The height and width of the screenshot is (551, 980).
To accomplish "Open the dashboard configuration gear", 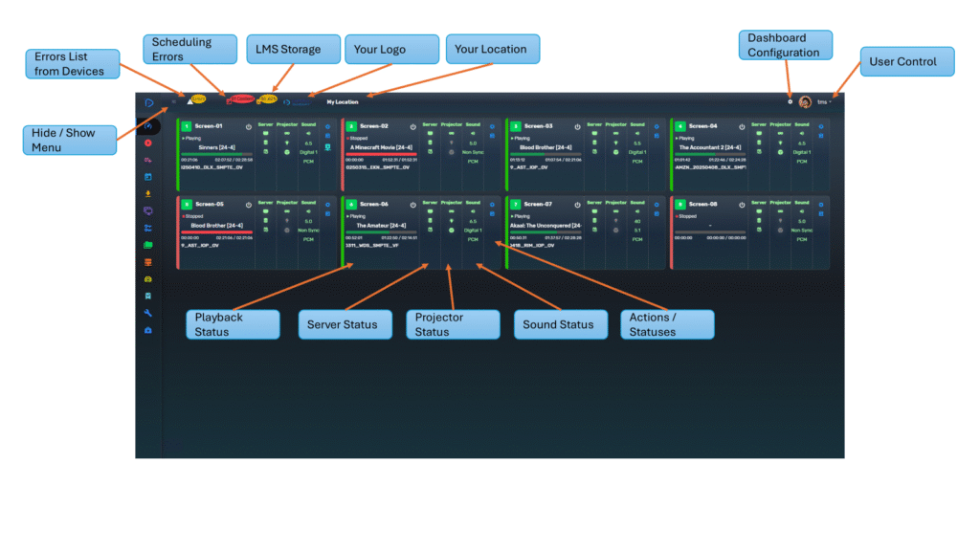I will 790,101.
